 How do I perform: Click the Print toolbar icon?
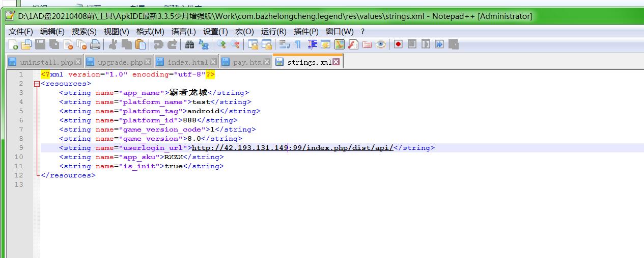tap(95, 45)
